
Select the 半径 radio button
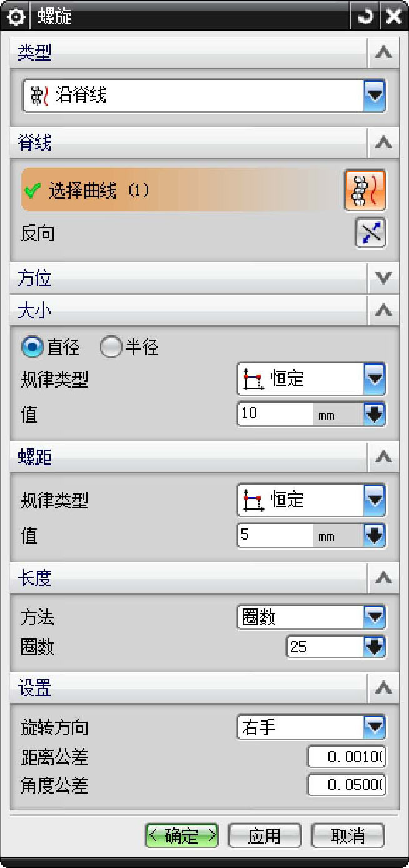point(110,347)
